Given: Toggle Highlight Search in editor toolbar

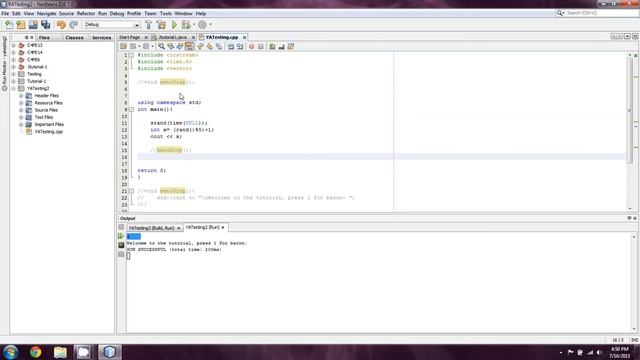Looking at the screenshot, I should 189,47.
